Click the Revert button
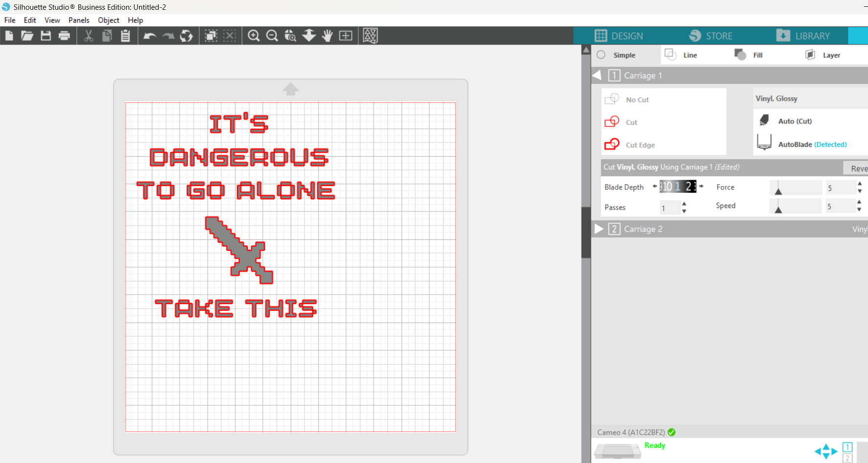The height and width of the screenshot is (463, 868). coord(856,168)
